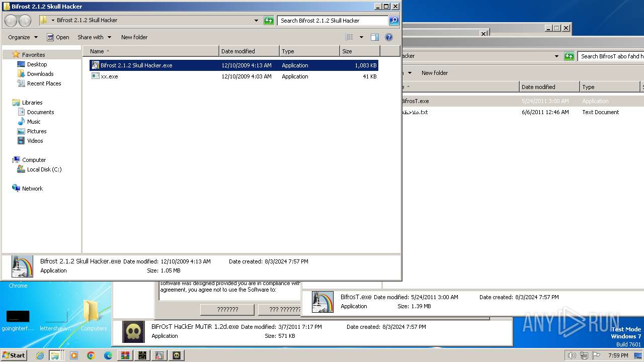Viewport: 644px width, 362px height.
Task: Sort by the Date modified column in the front window
Action: (x=249, y=51)
